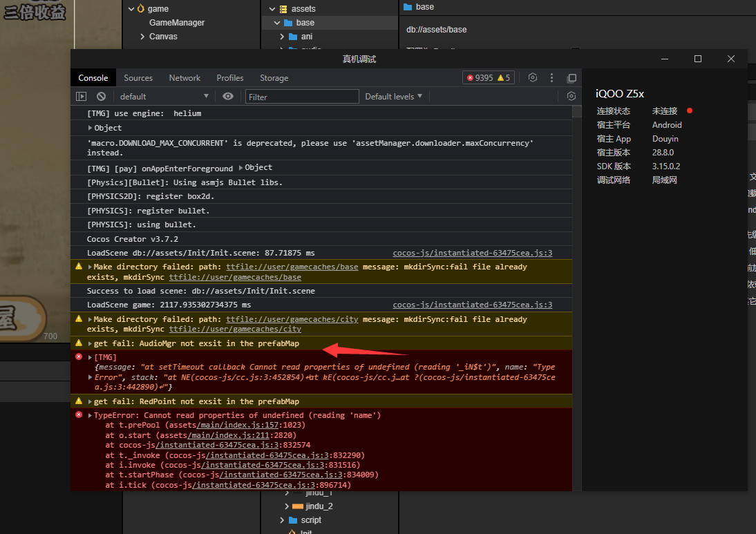
Task: Focus the console Filter input
Action: 302,97
